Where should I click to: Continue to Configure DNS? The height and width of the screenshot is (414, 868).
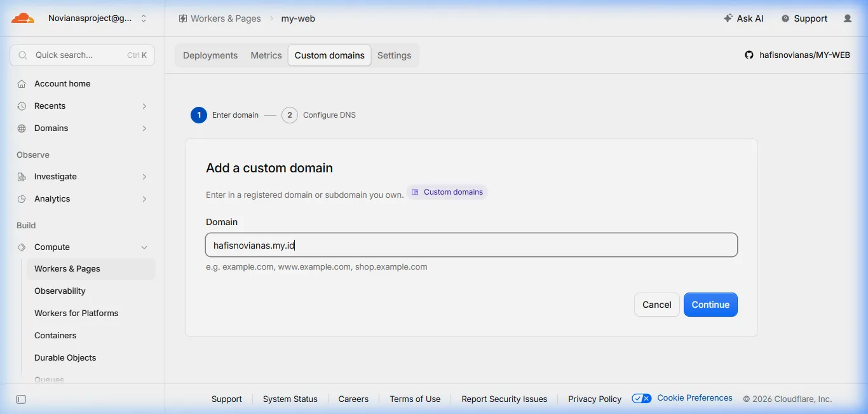[x=710, y=305]
